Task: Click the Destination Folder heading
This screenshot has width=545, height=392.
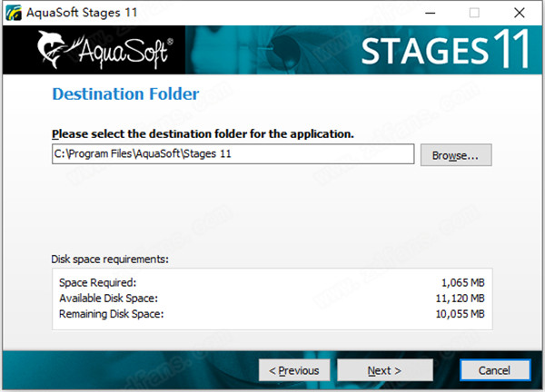Action: tap(125, 93)
